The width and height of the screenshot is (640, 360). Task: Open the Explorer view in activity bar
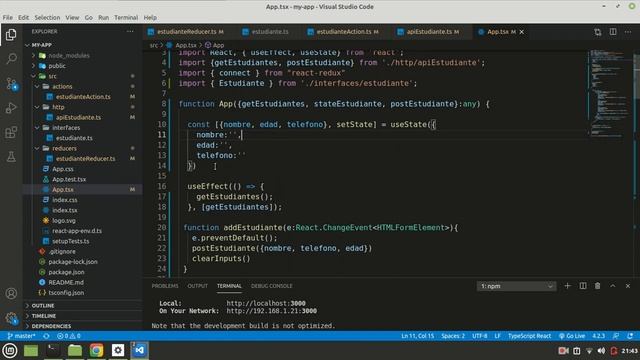11,35
